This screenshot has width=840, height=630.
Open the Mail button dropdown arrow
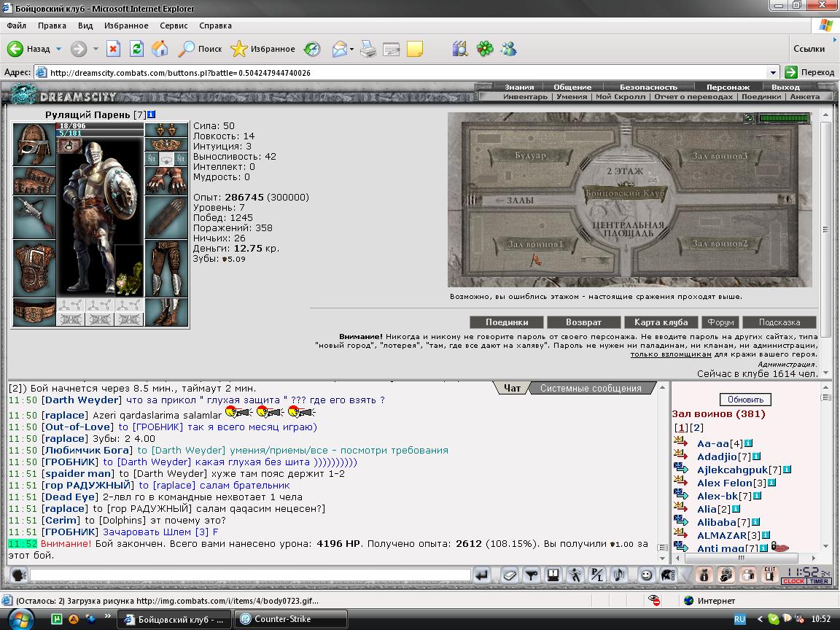click(351, 49)
